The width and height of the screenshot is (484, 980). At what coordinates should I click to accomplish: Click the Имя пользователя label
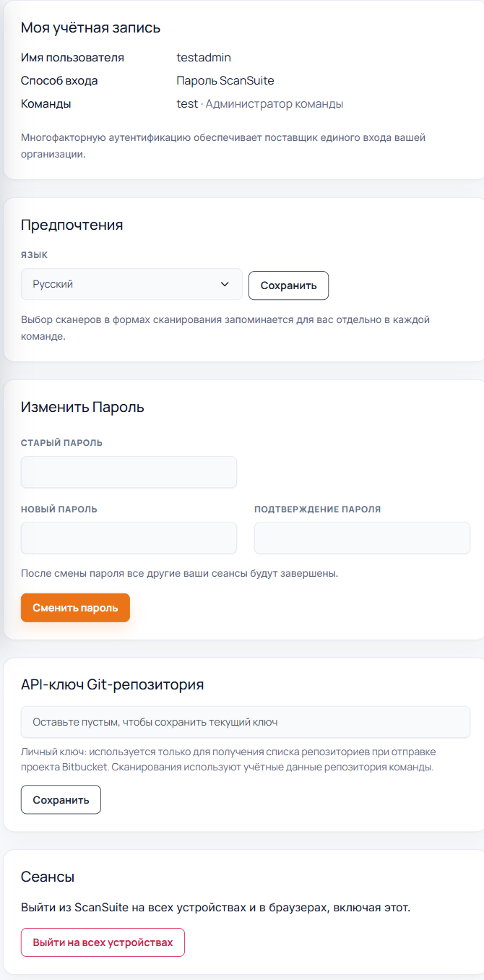coord(72,57)
